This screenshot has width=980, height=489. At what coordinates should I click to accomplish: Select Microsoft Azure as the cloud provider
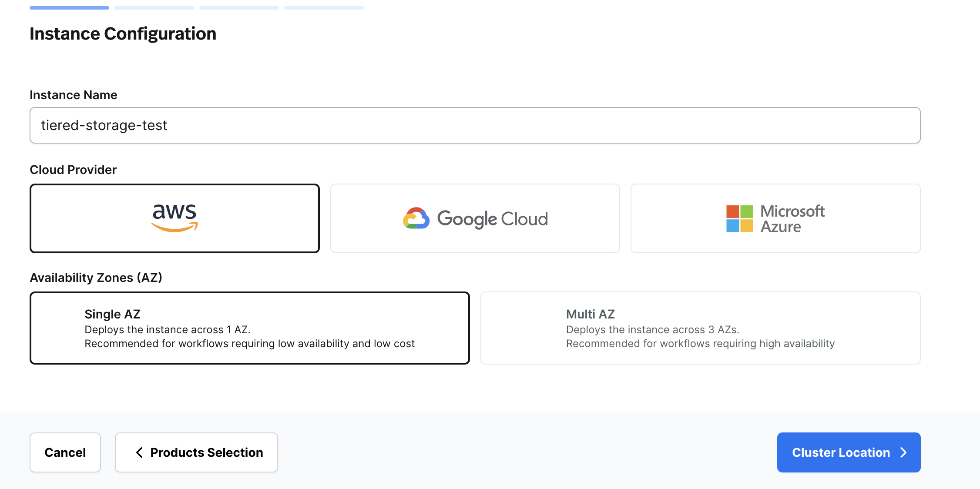point(775,218)
